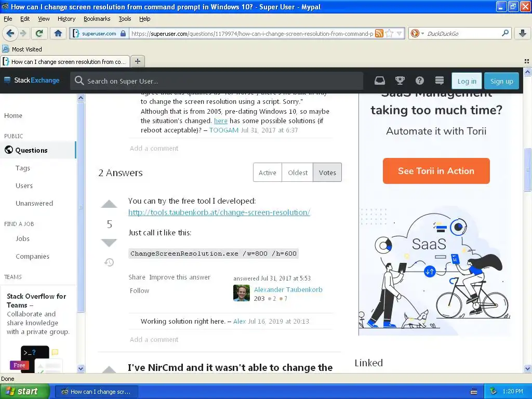Screen dimensions: 532x399
Task: Open the tools.taubenkorb.at change-screen-resolution link
Action: pyautogui.click(x=219, y=212)
